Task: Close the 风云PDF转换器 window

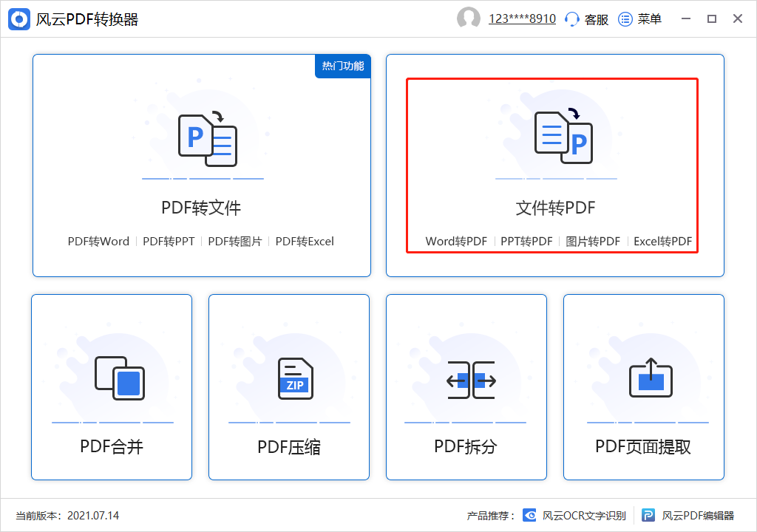Action: pyautogui.click(x=738, y=18)
